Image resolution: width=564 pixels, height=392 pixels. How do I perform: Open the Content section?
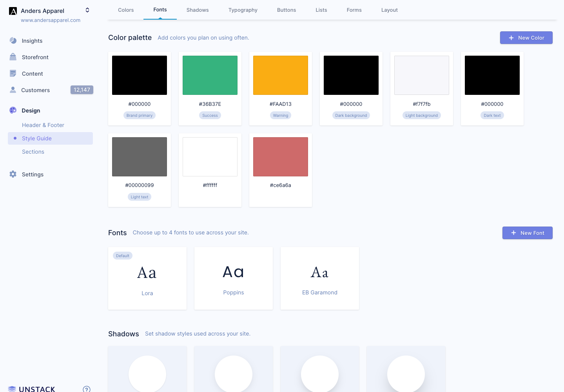point(32,74)
